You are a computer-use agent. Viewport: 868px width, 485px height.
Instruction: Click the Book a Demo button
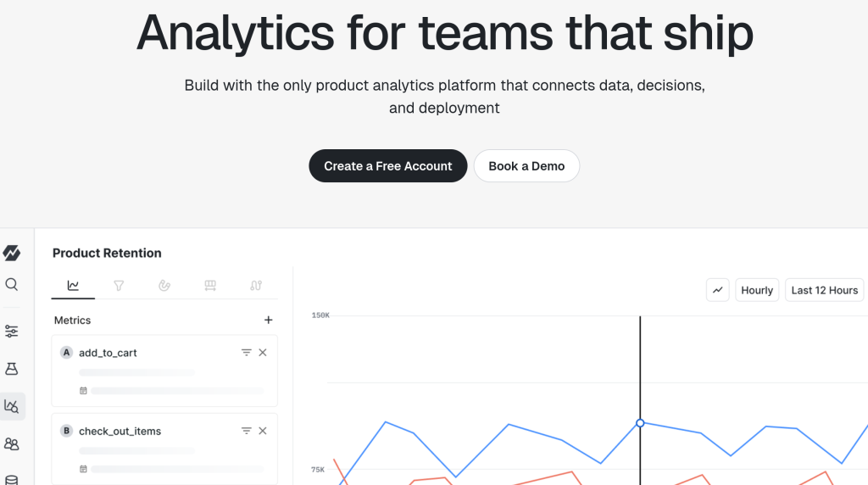[526, 166]
